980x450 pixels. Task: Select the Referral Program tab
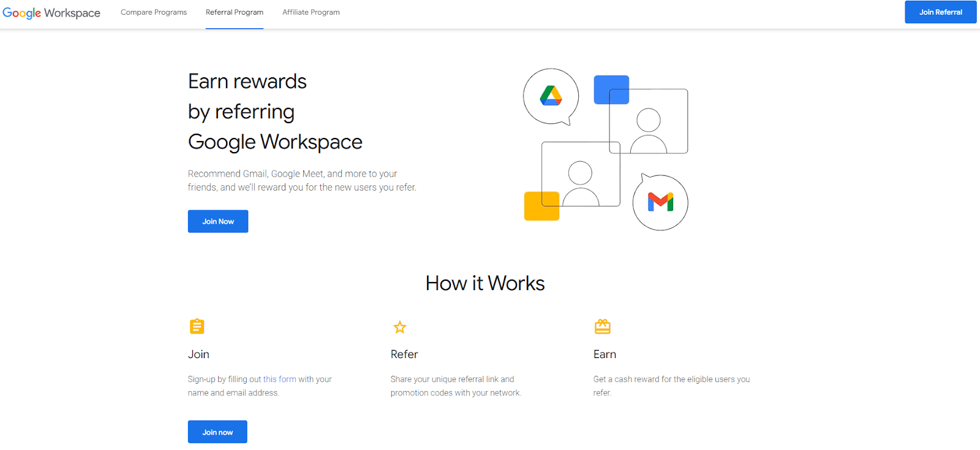[235, 12]
